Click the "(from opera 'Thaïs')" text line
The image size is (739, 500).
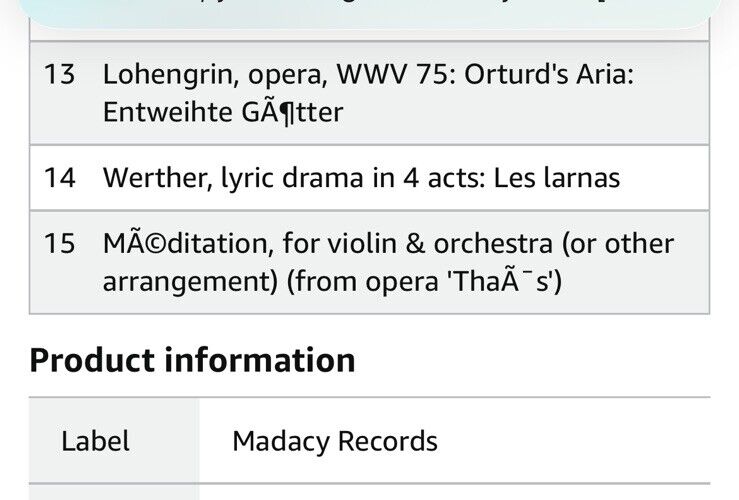click(x=332, y=281)
